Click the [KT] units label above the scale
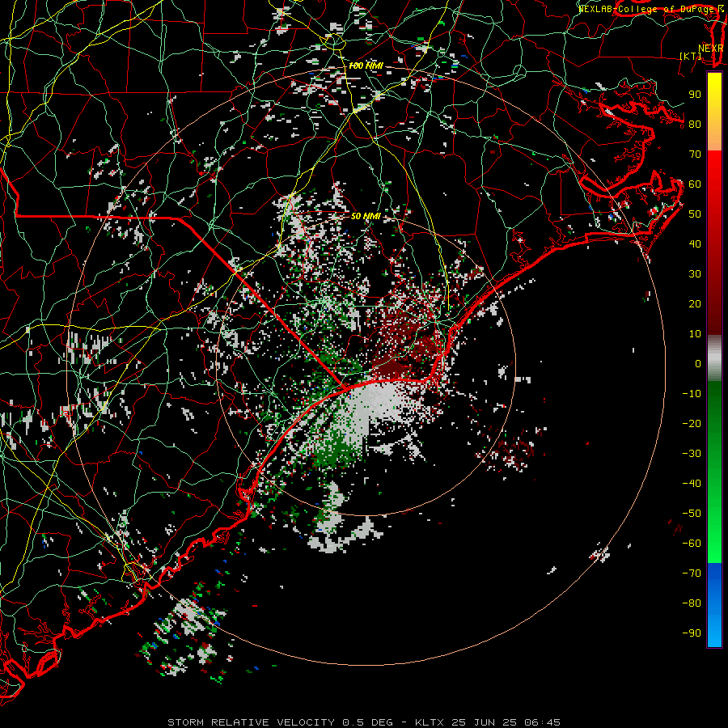728x728 pixels. tap(691, 56)
